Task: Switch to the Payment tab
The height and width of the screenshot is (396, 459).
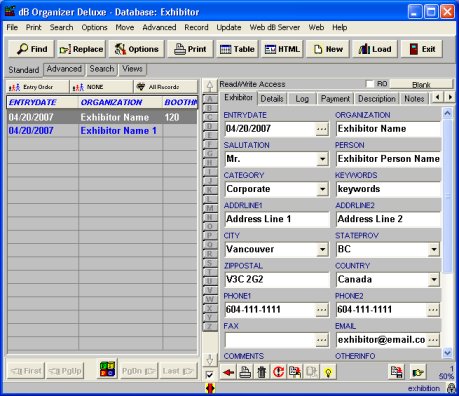Action: [335, 99]
